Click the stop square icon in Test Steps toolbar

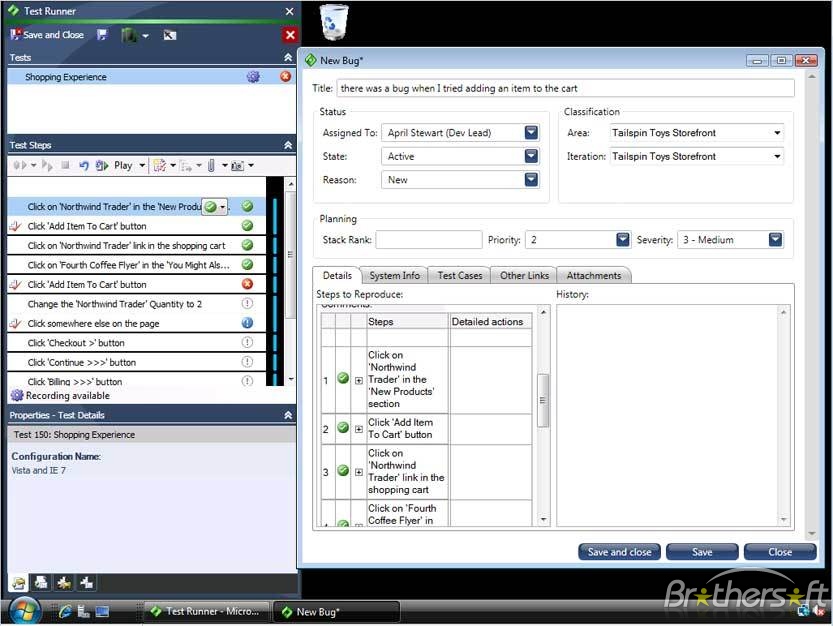tap(65, 165)
